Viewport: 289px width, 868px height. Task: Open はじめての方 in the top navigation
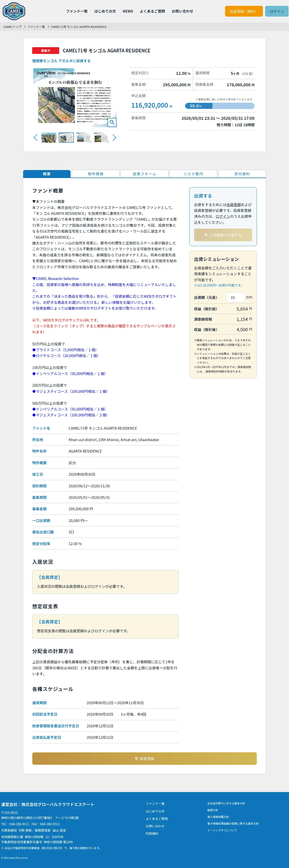tap(105, 11)
